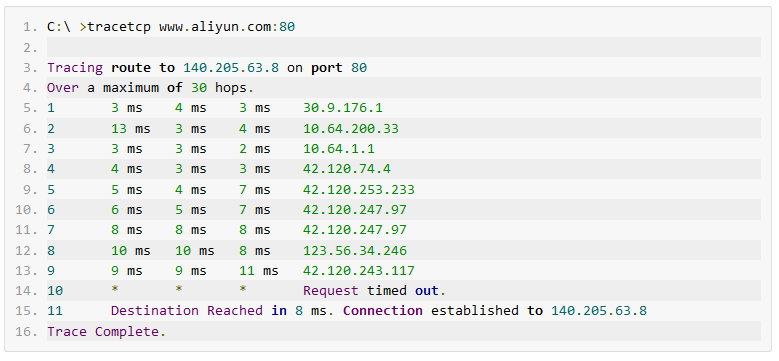Click 42.120.247.97 on hop 6
The height and width of the screenshot is (361, 779).
point(355,210)
